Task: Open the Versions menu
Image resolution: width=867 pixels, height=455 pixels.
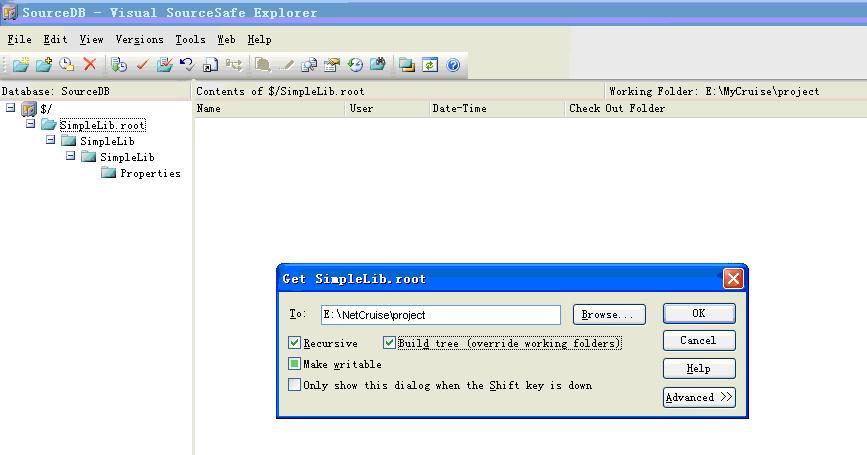Action: click(x=139, y=39)
